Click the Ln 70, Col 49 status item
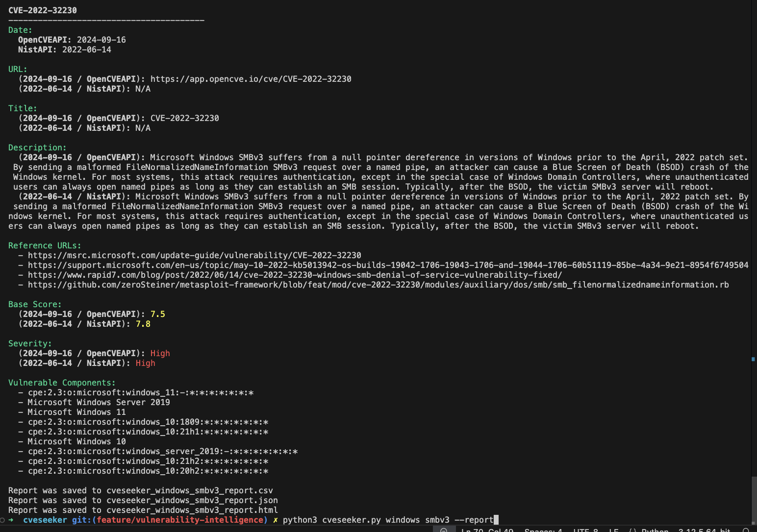 487,530
